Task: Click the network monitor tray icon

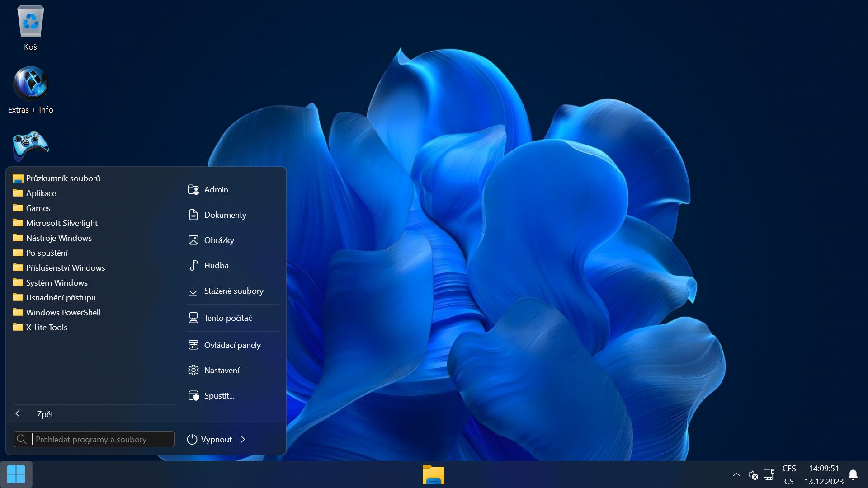Action: pyautogui.click(x=769, y=474)
